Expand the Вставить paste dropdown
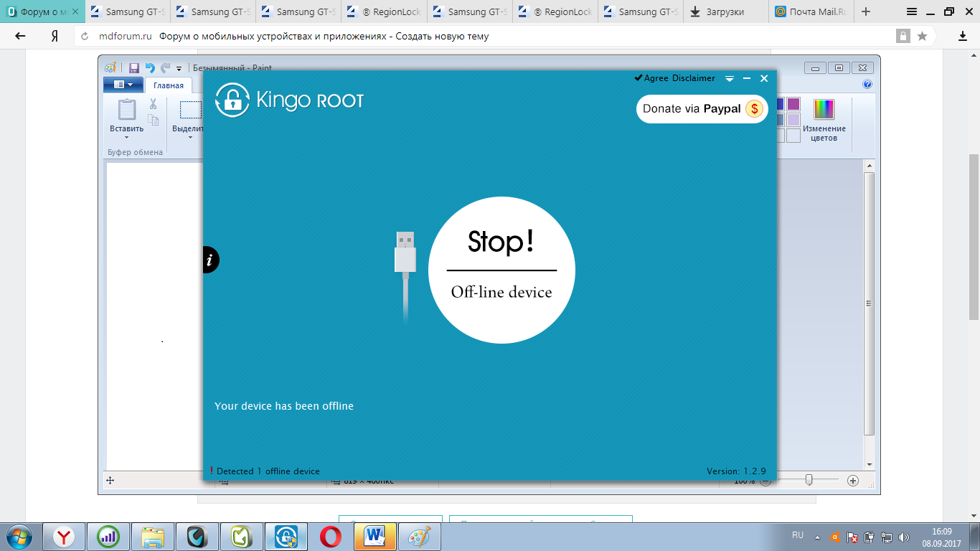The width and height of the screenshot is (980, 551). tap(126, 137)
